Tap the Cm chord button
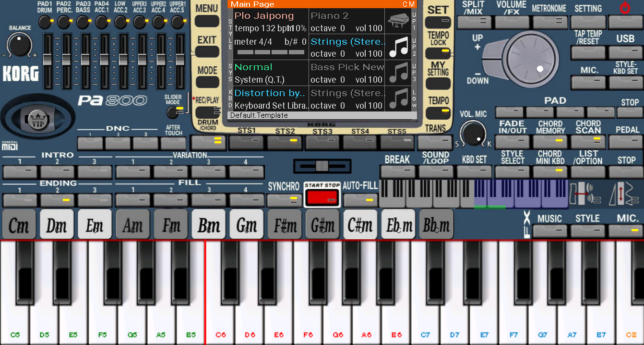The width and height of the screenshot is (644, 345). [19, 224]
